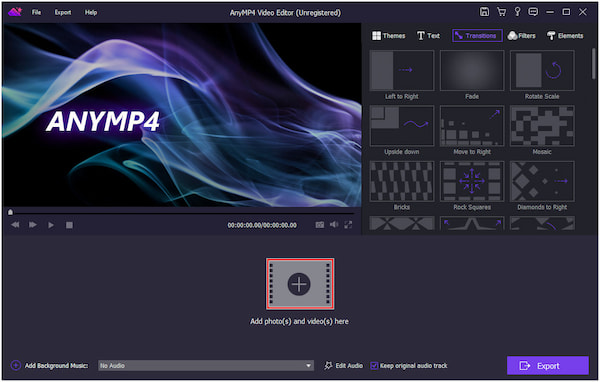600x382 pixels.
Task: Open the Help menu
Action: [91, 12]
